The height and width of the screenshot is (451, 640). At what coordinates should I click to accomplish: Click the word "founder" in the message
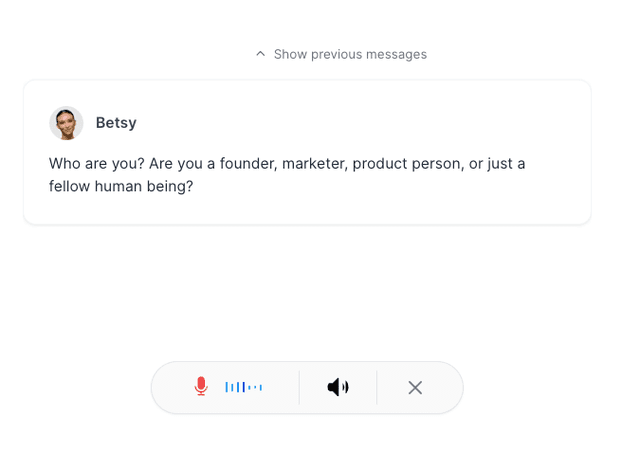pyautogui.click(x=246, y=163)
